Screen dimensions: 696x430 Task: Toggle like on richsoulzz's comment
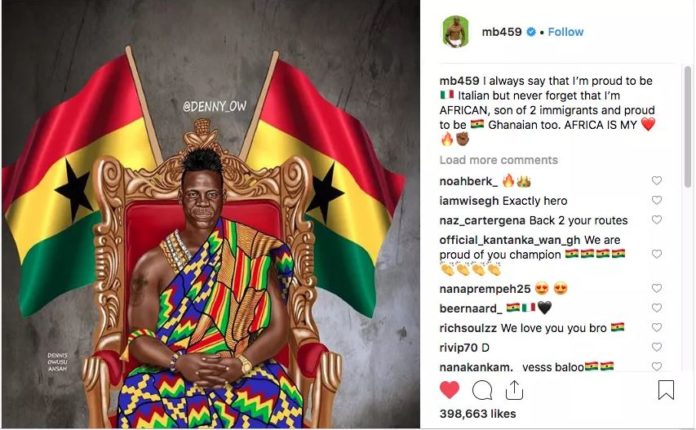[x=656, y=327]
